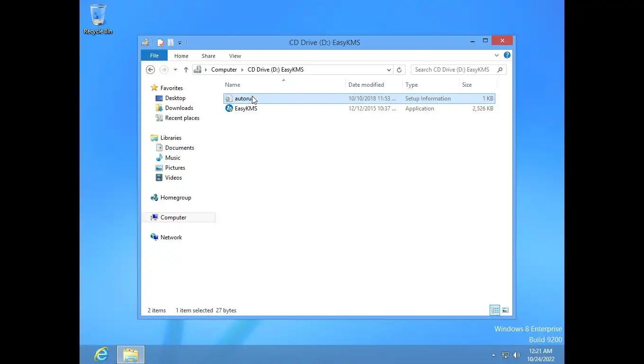This screenshot has height=364, width=644.
Task: Click Computer in the address breadcrumb
Action: pos(224,70)
